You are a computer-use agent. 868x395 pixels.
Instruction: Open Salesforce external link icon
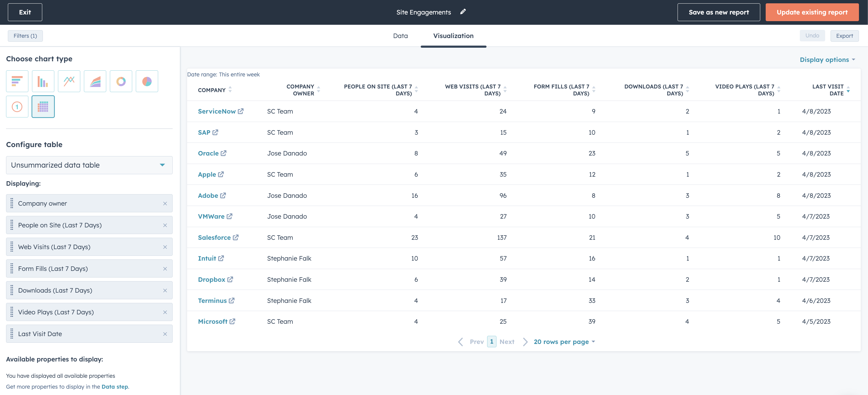[235, 238]
